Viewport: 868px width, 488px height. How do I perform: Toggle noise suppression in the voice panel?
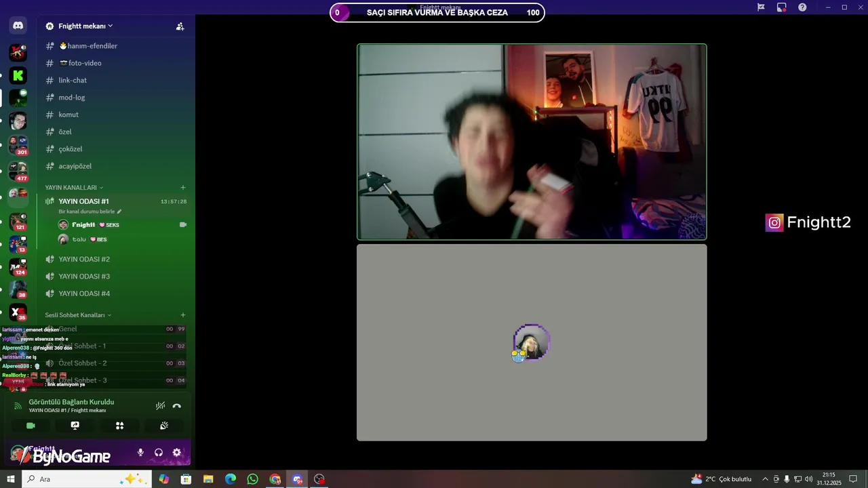tap(160, 406)
